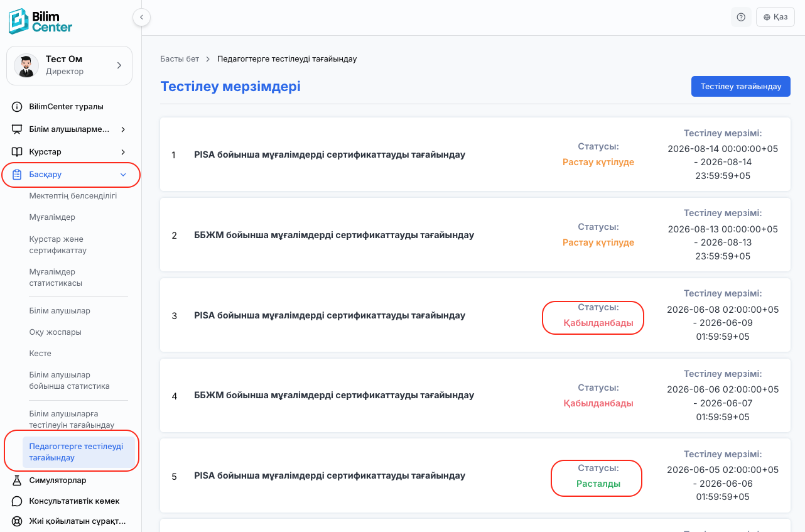
Task: Click the Білім алушыларме... presentation icon
Action: (18, 129)
